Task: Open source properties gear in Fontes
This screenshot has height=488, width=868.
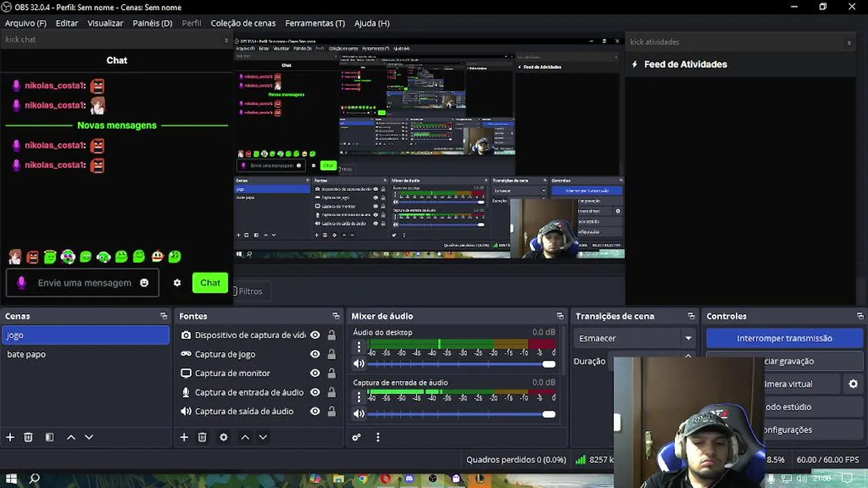Action: [224, 437]
